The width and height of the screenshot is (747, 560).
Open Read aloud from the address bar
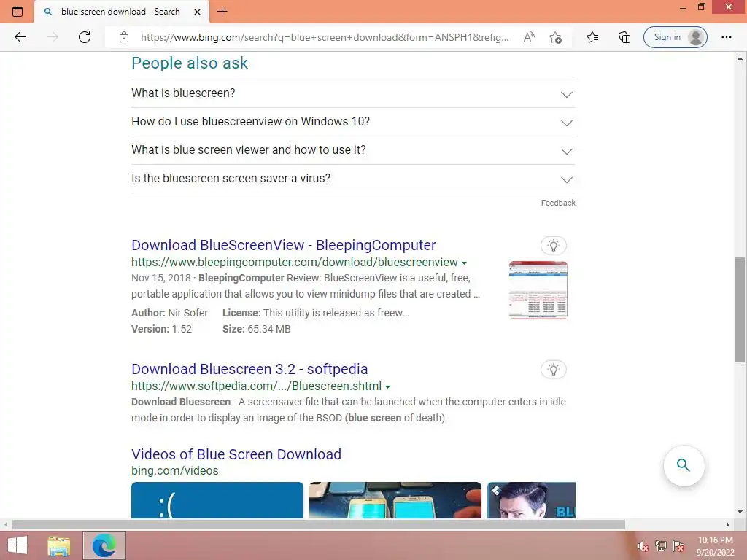point(529,37)
